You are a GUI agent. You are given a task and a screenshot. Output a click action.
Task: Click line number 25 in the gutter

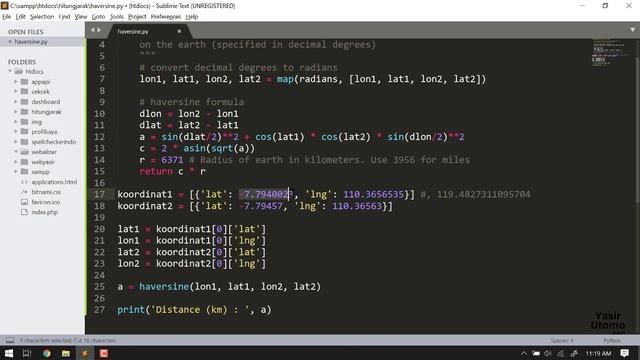coord(99,287)
